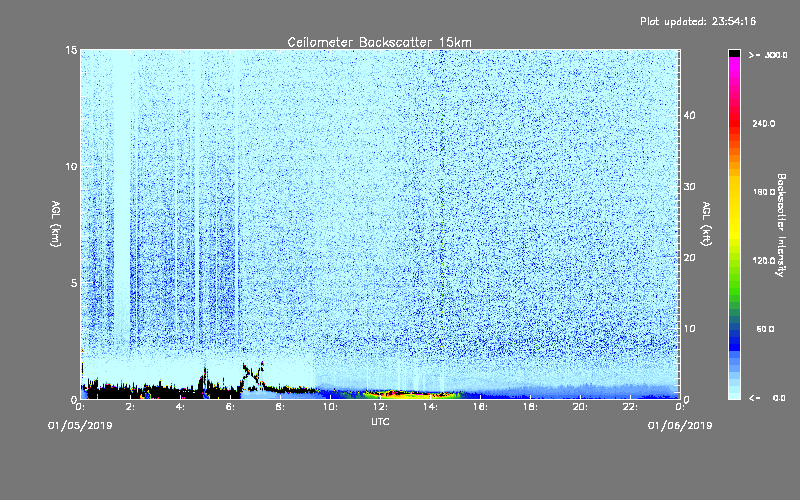This screenshot has width=800, height=500.
Task: Click the "240.0" colorbar value
Action: (x=764, y=123)
